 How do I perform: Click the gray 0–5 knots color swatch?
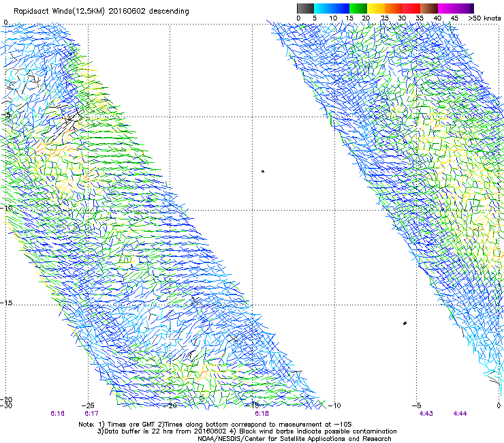point(305,8)
